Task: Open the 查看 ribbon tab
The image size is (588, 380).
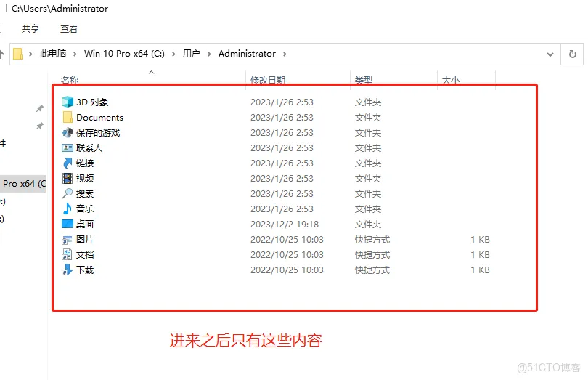Action: coord(69,29)
